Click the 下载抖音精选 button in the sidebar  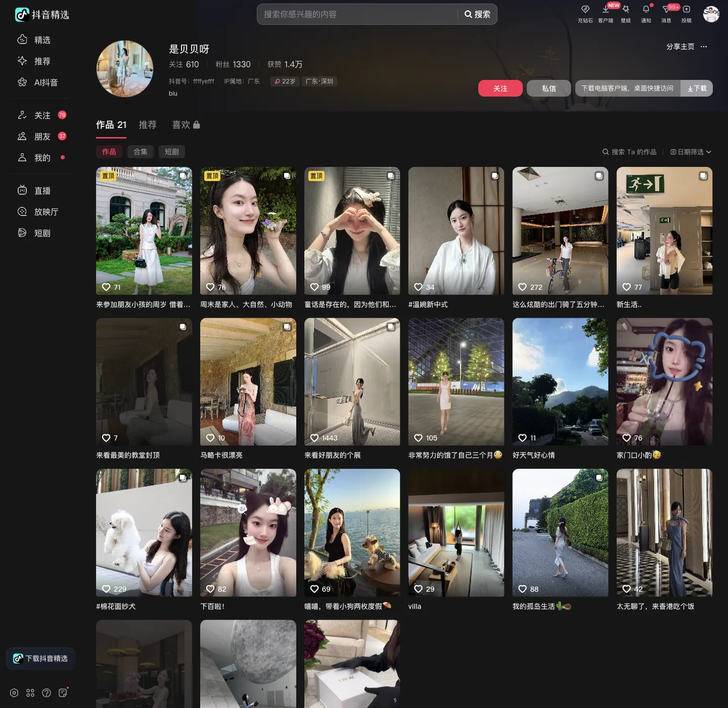(41, 658)
